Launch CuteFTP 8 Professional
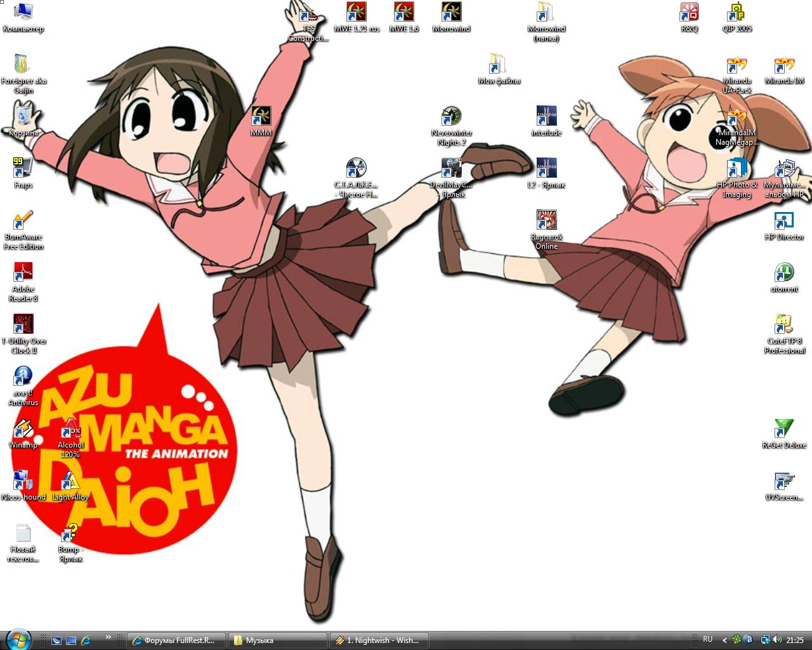 pos(784,334)
